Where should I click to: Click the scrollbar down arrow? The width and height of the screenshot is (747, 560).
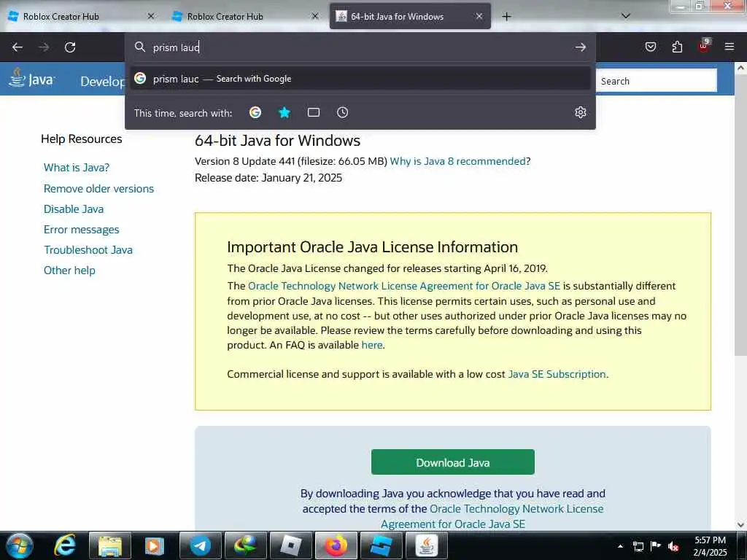pyautogui.click(x=740, y=524)
